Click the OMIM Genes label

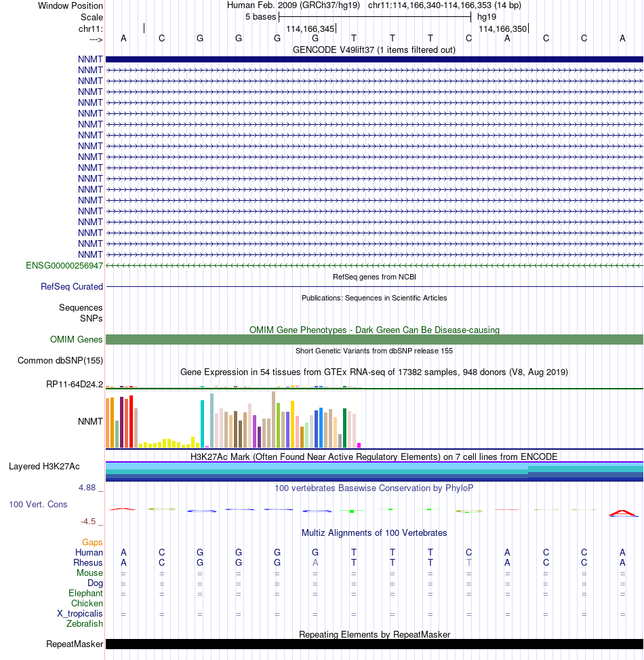pyautogui.click(x=76, y=339)
